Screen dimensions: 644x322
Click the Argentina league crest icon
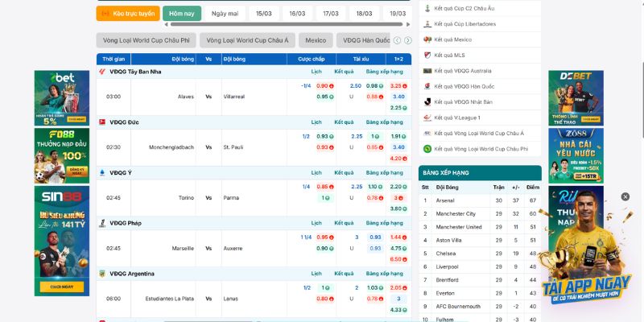pyautogui.click(x=102, y=274)
